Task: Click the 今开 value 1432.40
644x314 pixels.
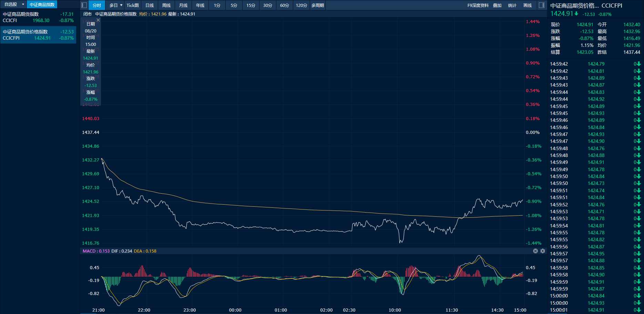Action: pyautogui.click(x=632, y=24)
